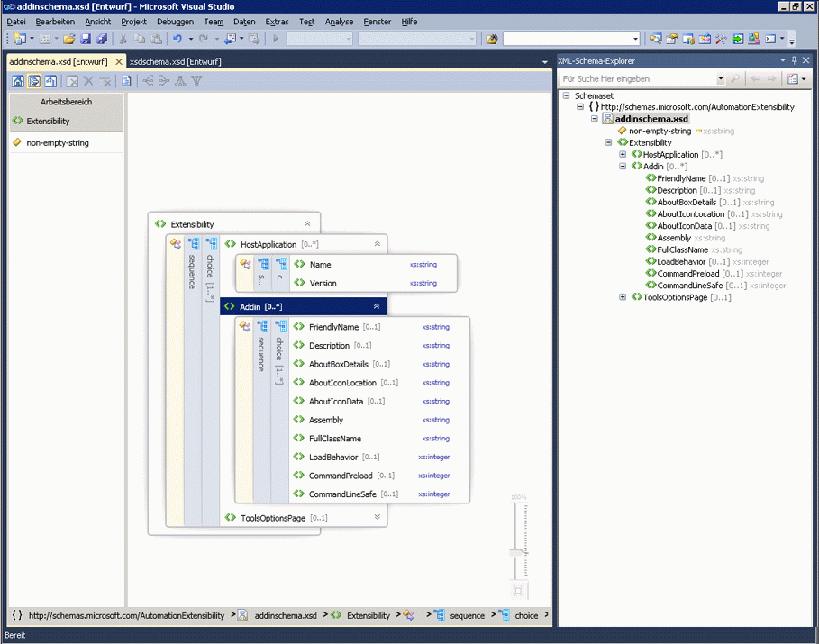This screenshot has height=644, width=819.
Task: Click the Für Suche hier eingeben search field
Action: point(640,79)
